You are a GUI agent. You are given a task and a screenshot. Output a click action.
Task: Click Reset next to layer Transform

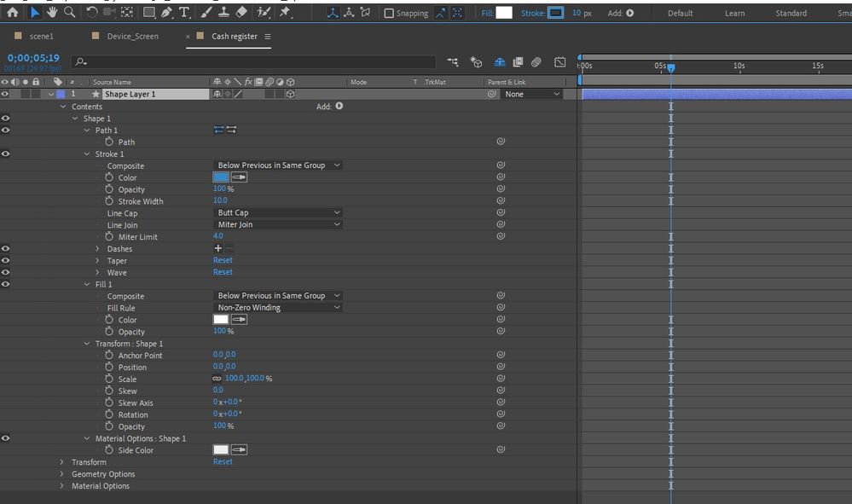pos(223,461)
